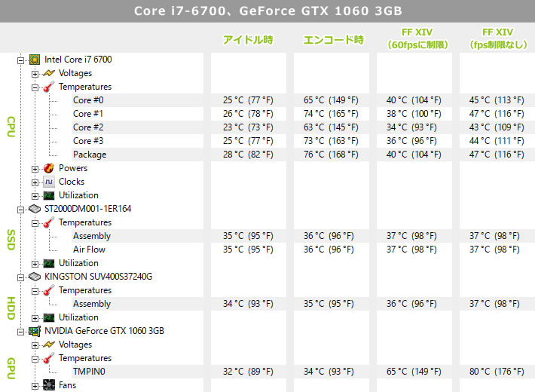This screenshot has height=392, width=535.
Task: Click the TMPIN0 idle value 32 °C
Action: (x=248, y=372)
